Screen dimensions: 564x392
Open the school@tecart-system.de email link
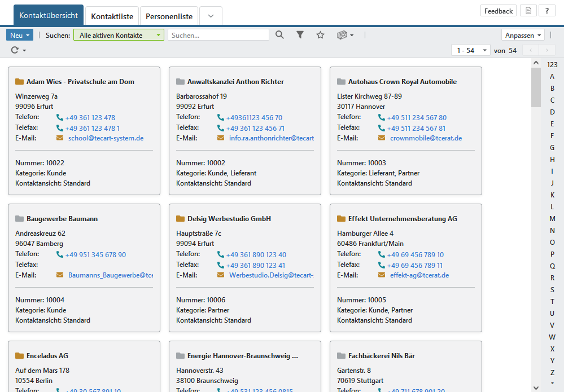[x=106, y=138]
